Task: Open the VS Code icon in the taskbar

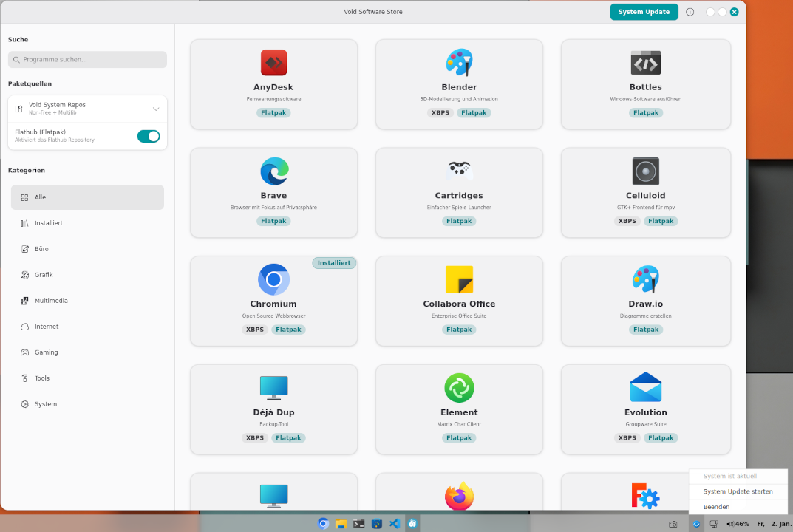Action: [x=395, y=524]
